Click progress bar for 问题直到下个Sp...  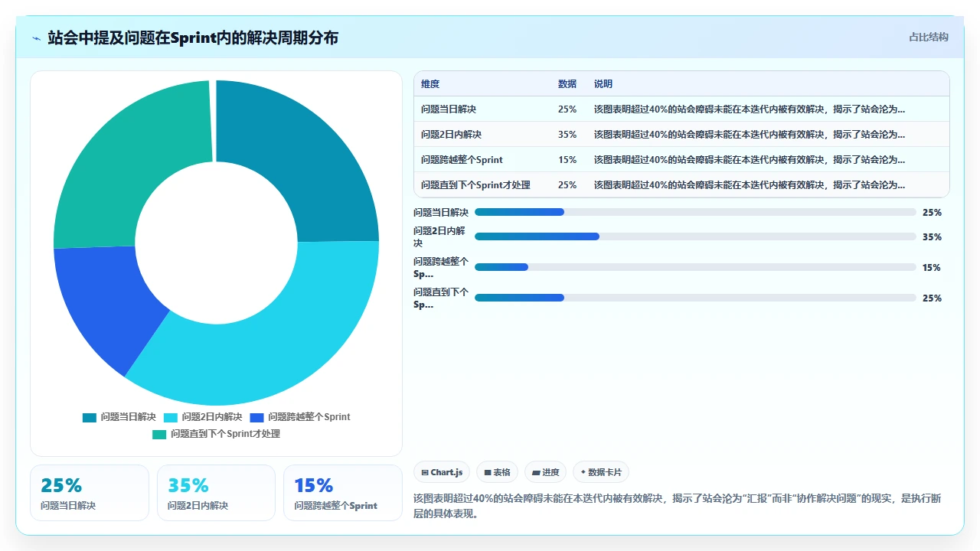coord(695,298)
